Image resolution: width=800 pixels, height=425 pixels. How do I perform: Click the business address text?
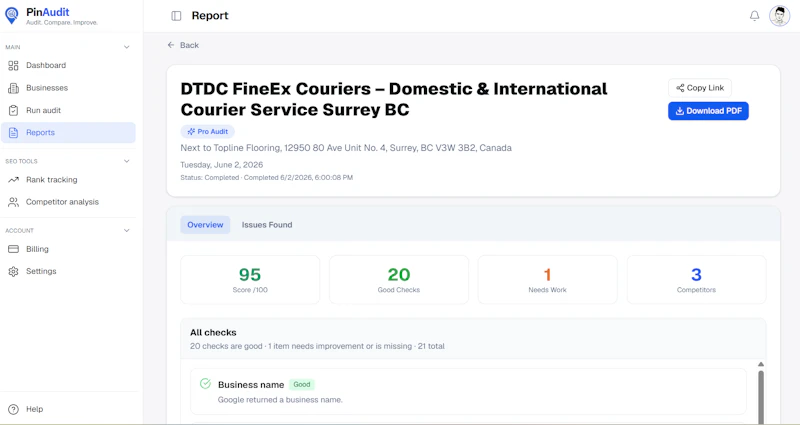pos(346,148)
